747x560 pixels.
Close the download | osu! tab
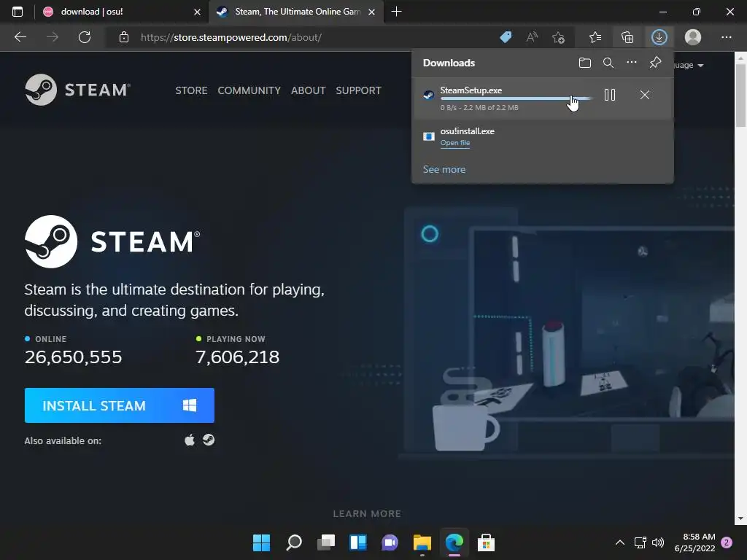(x=197, y=12)
